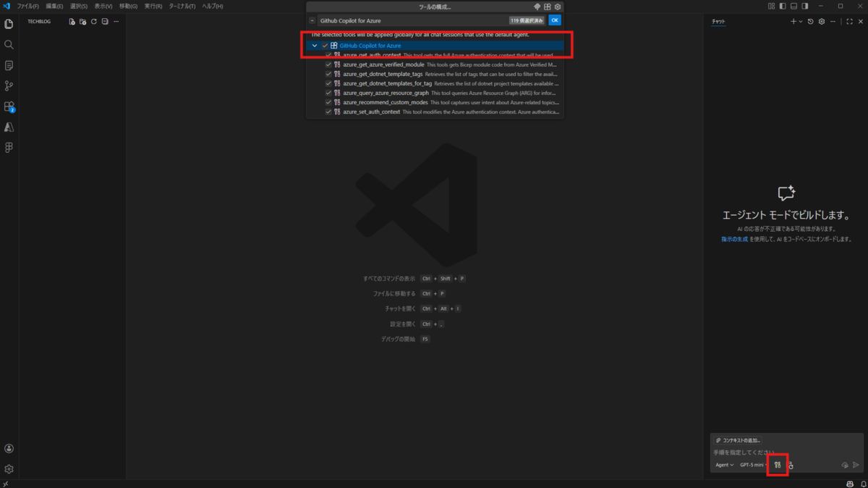Open the Extensions view with badge

pyautogui.click(x=9, y=106)
